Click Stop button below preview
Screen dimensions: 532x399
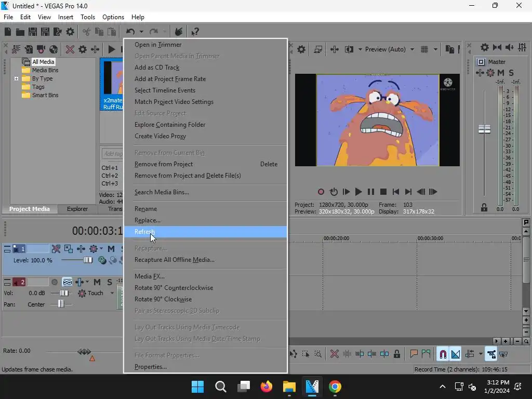coord(383,192)
